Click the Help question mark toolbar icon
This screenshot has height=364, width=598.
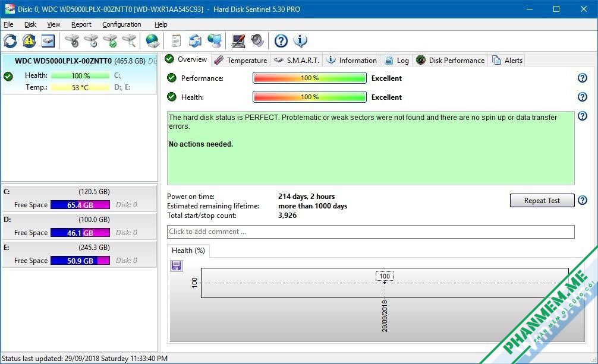[x=281, y=41]
